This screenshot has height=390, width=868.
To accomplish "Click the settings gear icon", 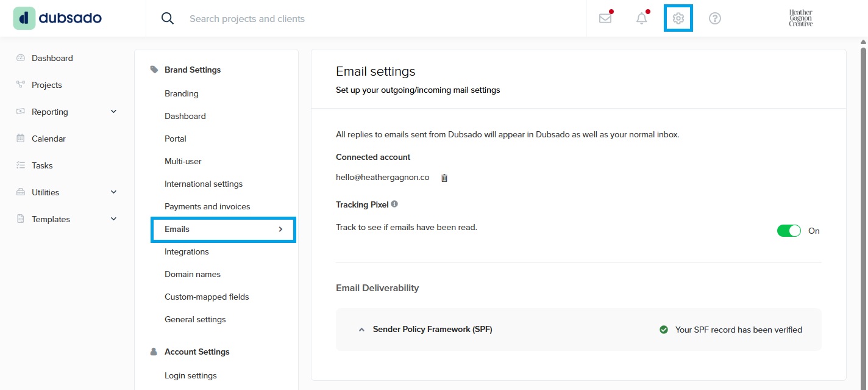I will (x=678, y=18).
